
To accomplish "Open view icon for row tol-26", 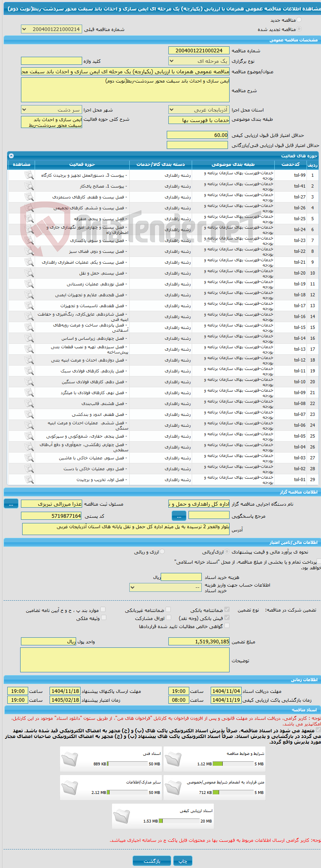I will (x=29, y=208).
